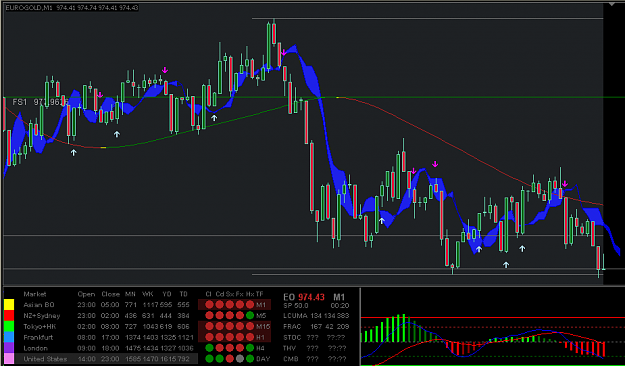Click Frankfurt's open time 08:00

coord(86,337)
